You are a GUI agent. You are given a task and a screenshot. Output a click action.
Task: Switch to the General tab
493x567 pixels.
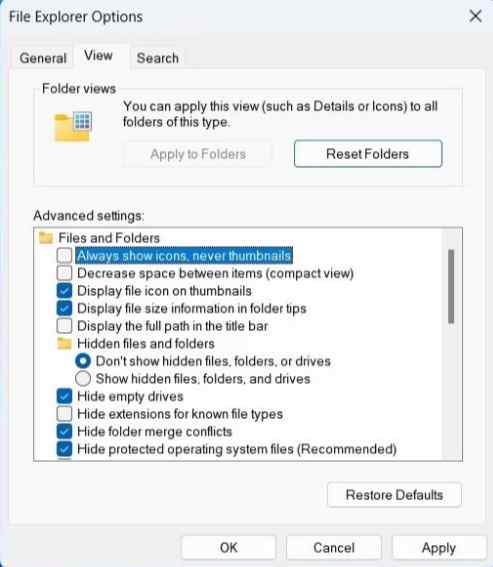coord(43,58)
